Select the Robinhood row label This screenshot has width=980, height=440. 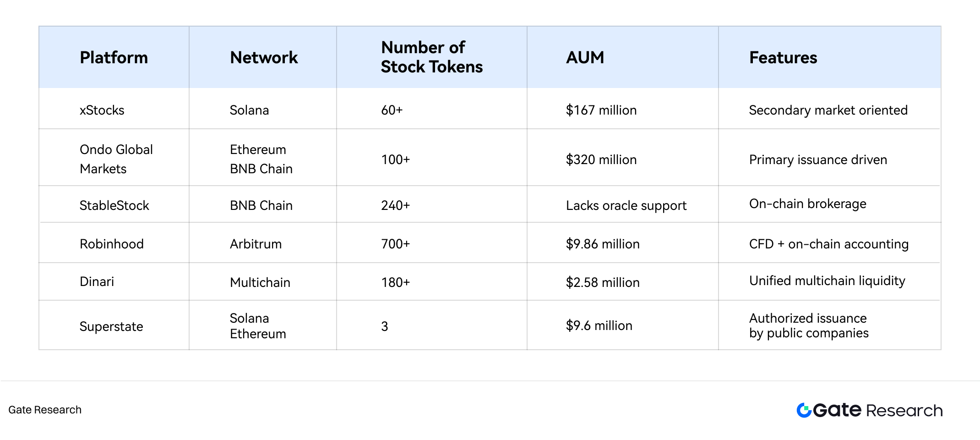pyautogui.click(x=111, y=244)
